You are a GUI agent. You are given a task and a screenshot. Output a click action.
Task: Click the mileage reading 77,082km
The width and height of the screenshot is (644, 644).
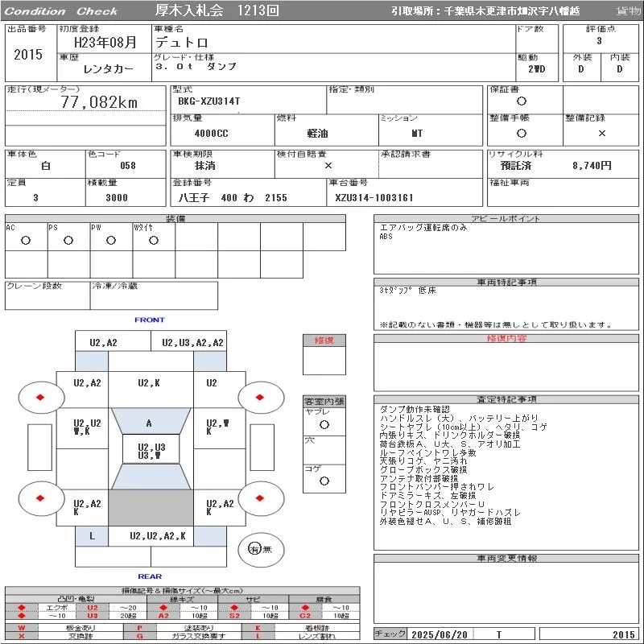[99, 102]
